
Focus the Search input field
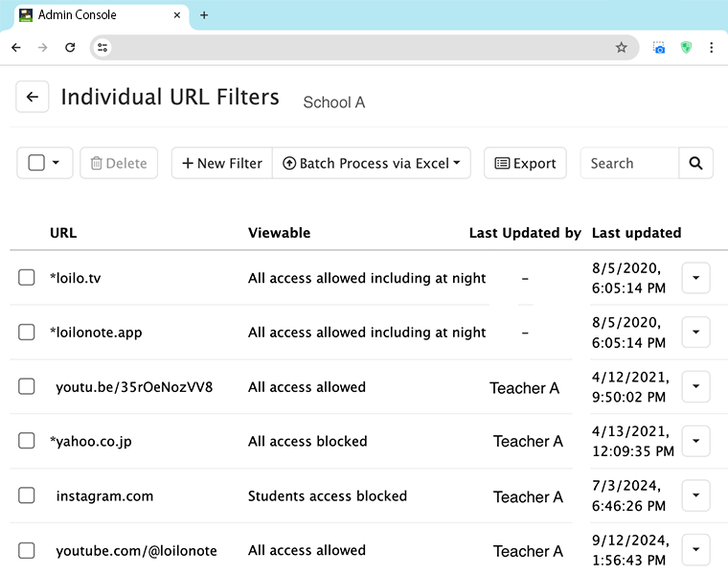click(629, 163)
